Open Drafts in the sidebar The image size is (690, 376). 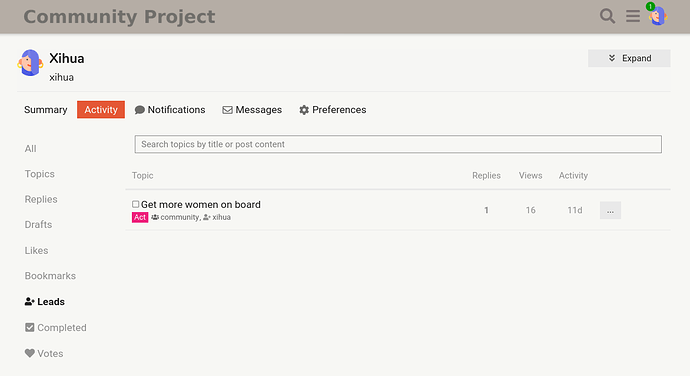click(38, 225)
